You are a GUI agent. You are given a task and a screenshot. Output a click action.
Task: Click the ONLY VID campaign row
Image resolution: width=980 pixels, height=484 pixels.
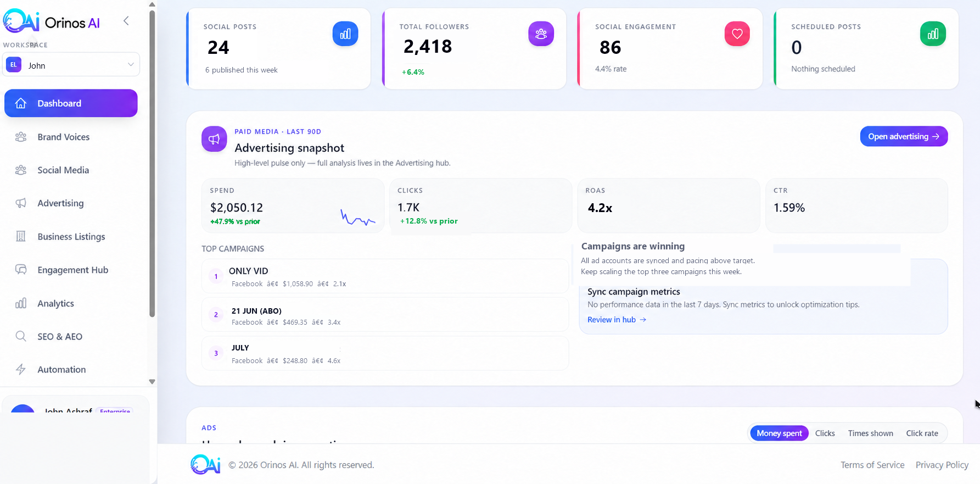point(385,276)
